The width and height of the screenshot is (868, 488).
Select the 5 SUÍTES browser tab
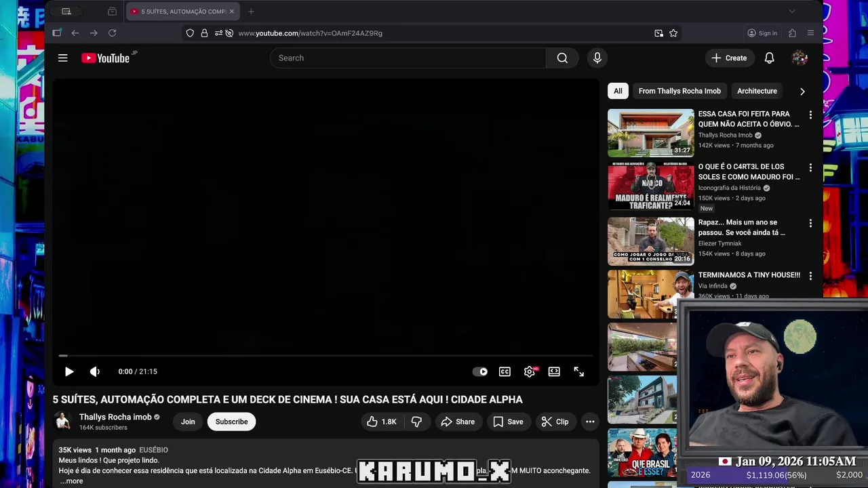(x=182, y=12)
